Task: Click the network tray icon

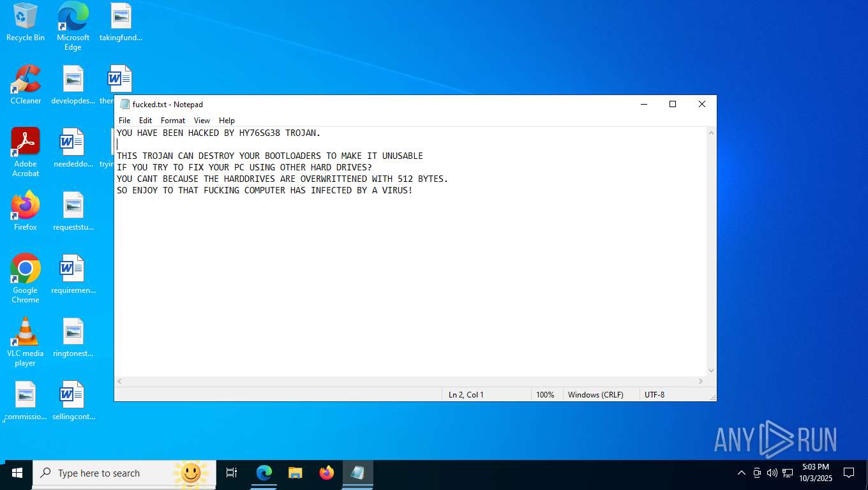Action: (788, 473)
